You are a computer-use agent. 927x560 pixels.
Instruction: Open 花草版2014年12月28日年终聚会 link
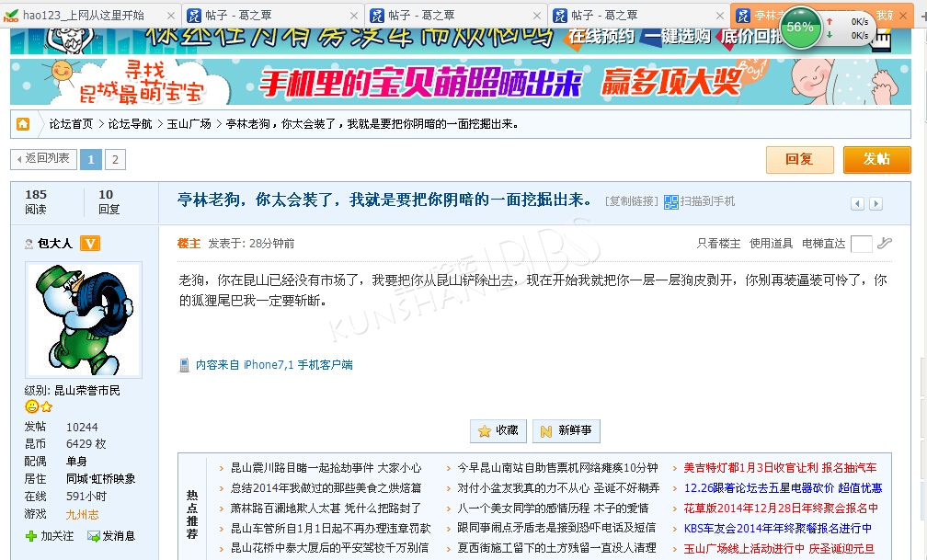(781, 508)
